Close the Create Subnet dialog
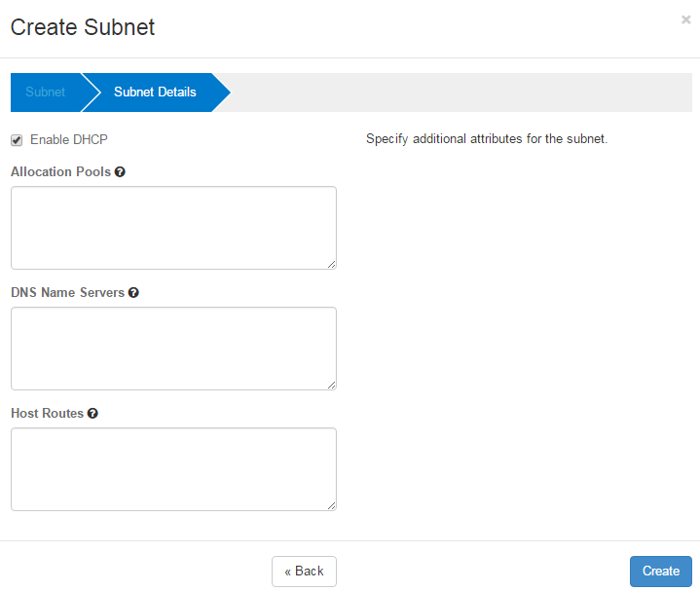The width and height of the screenshot is (700, 591). [x=685, y=19]
